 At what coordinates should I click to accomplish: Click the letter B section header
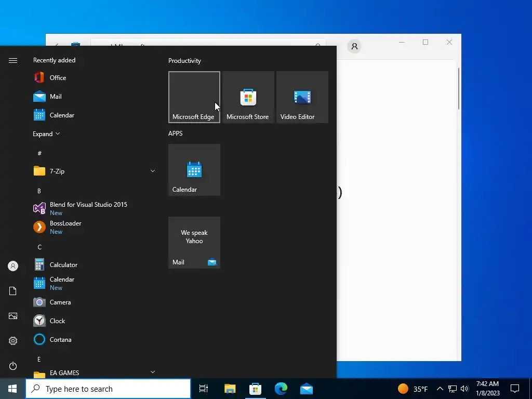(x=39, y=191)
